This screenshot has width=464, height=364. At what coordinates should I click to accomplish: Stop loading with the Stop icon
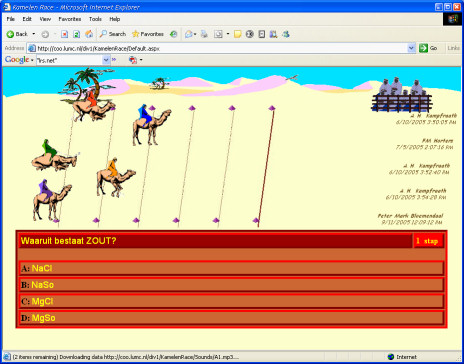pyautogui.click(x=65, y=34)
